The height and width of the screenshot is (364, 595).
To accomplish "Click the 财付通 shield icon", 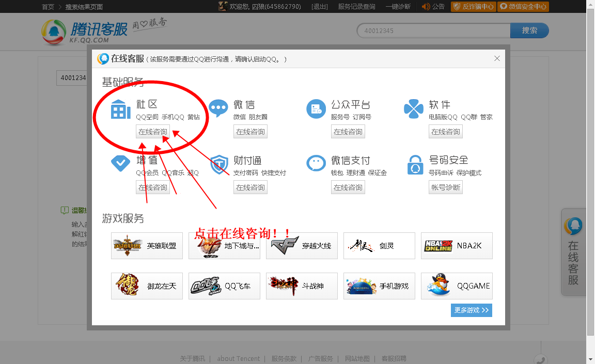I will pyautogui.click(x=219, y=165).
